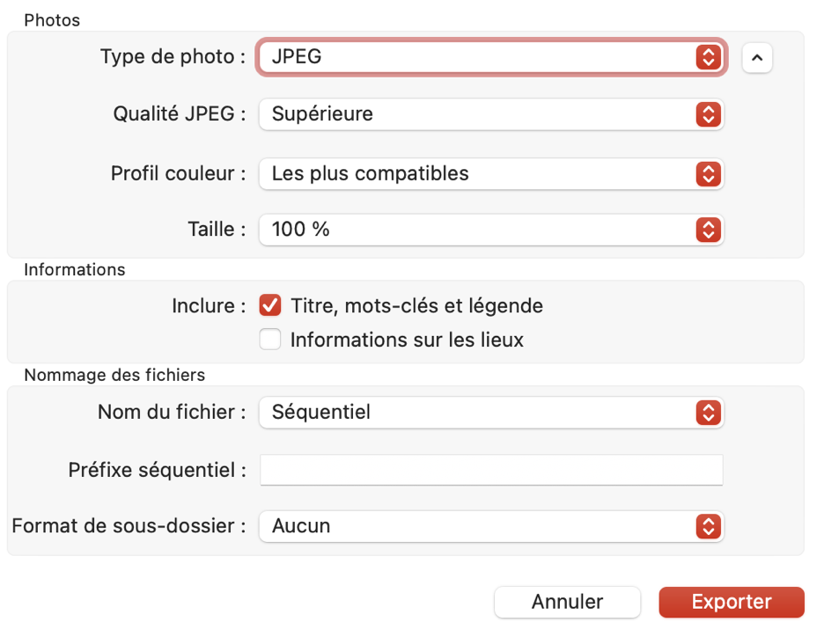Enable Informations sur les lieux checkbox

[x=270, y=340]
